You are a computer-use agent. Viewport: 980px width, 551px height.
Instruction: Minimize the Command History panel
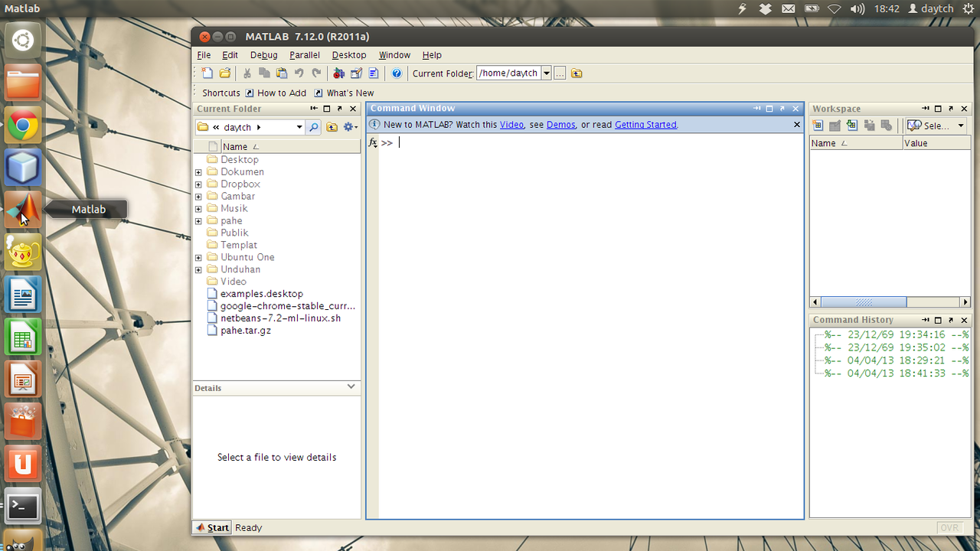pos(926,320)
